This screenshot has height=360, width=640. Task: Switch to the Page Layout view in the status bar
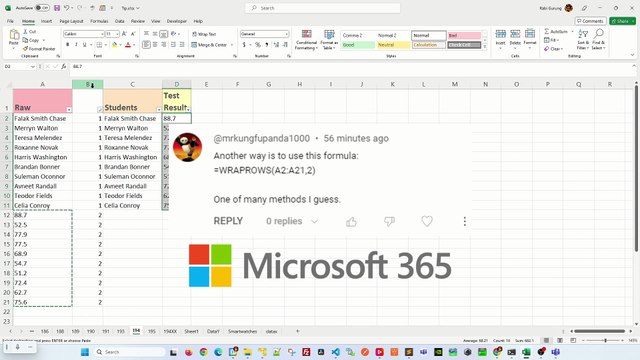point(560,340)
